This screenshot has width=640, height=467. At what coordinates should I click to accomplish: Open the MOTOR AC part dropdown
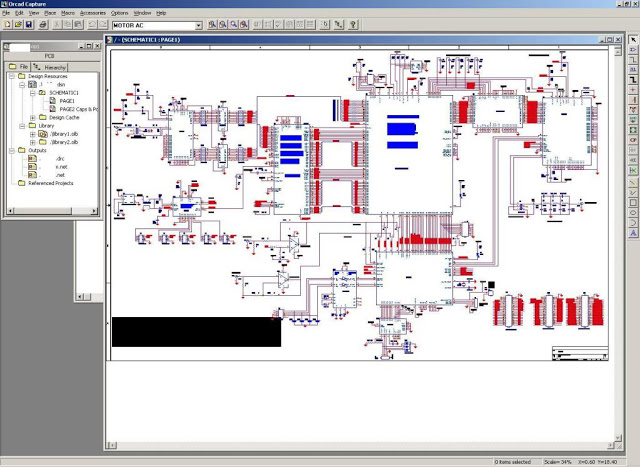point(198,24)
